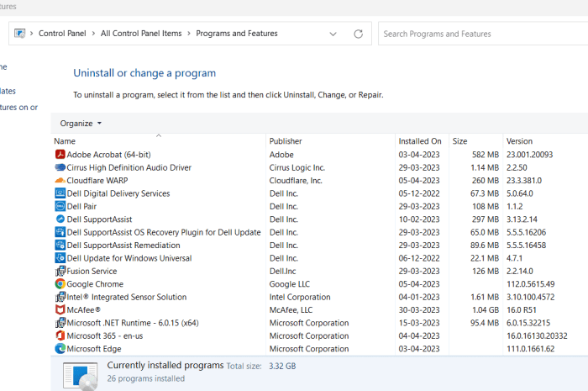Click installed date 10-02-2023
This screenshot has width=588, height=391.
(x=419, y=219)
